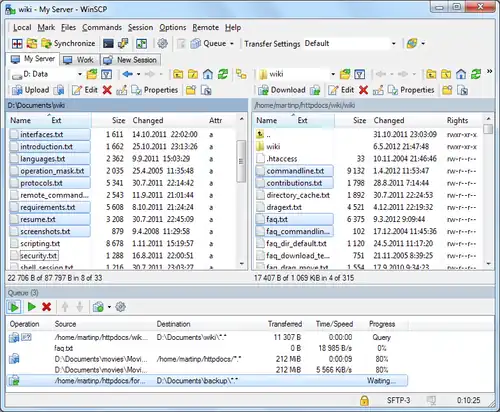Open the Session menu
500x412 pixels.
(140, 28)
